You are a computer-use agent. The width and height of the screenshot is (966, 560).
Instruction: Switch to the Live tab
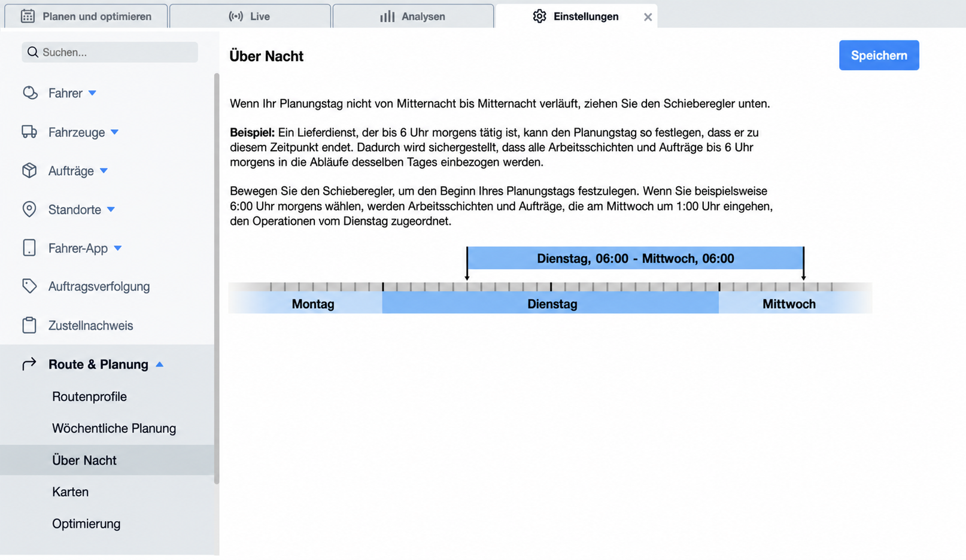tap(250, 16)
